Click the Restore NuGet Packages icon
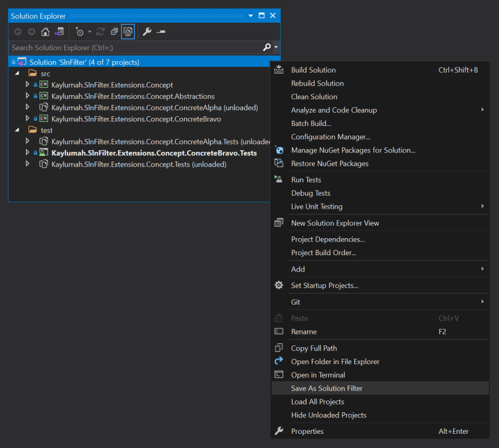The width and height of the screenshot is (499, 448). [279, 163]
